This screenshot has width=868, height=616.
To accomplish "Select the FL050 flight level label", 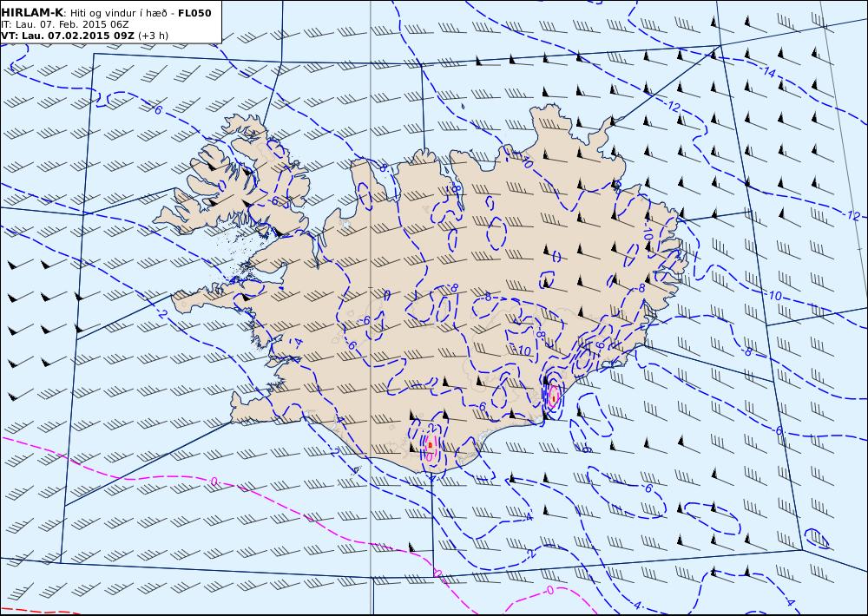I will [x=194, y=13].
